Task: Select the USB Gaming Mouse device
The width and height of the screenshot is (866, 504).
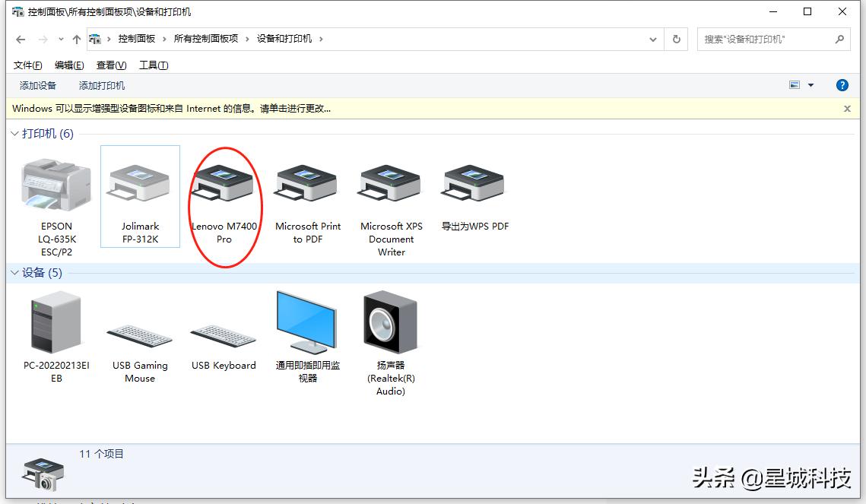Action: 140,323
